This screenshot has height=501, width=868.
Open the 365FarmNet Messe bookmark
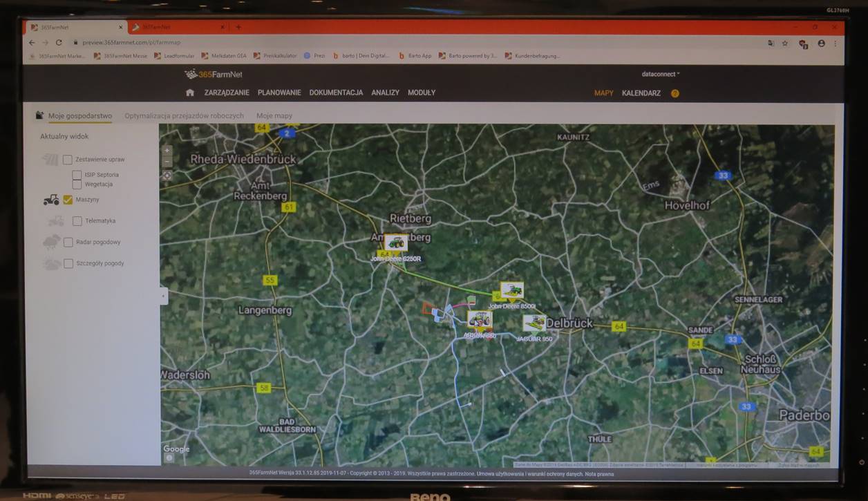pyautogui.click(x=120, y=56)
